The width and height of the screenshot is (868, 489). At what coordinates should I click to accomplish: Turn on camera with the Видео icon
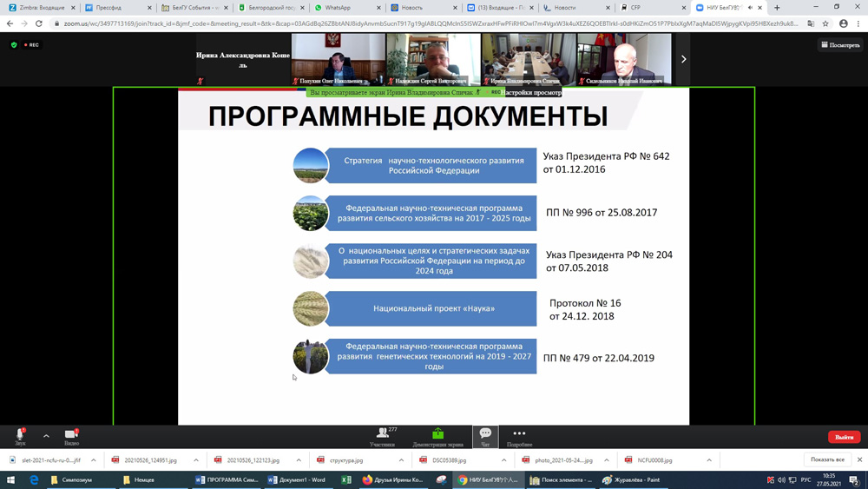[x=71, y=434]
